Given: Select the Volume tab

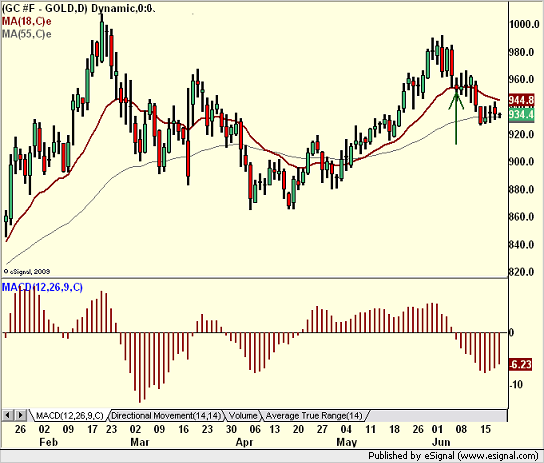Looking at the screenshot, I should coord(243,415).
